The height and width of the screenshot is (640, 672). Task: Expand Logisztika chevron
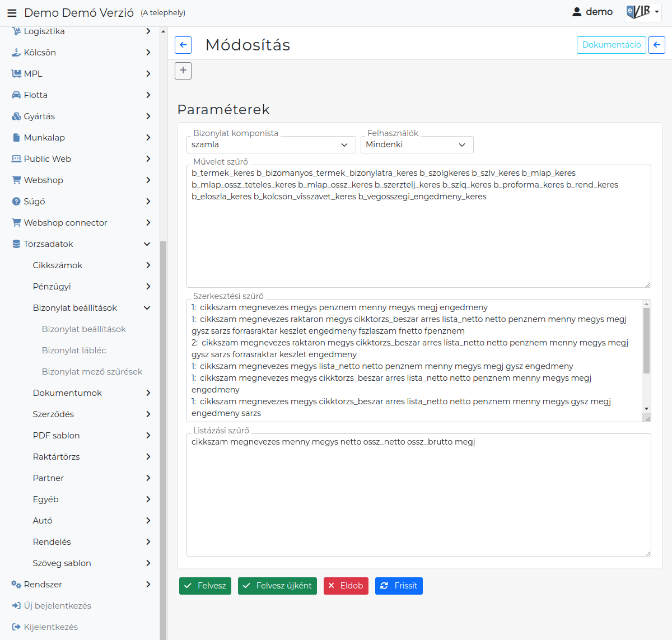(148, 31)
